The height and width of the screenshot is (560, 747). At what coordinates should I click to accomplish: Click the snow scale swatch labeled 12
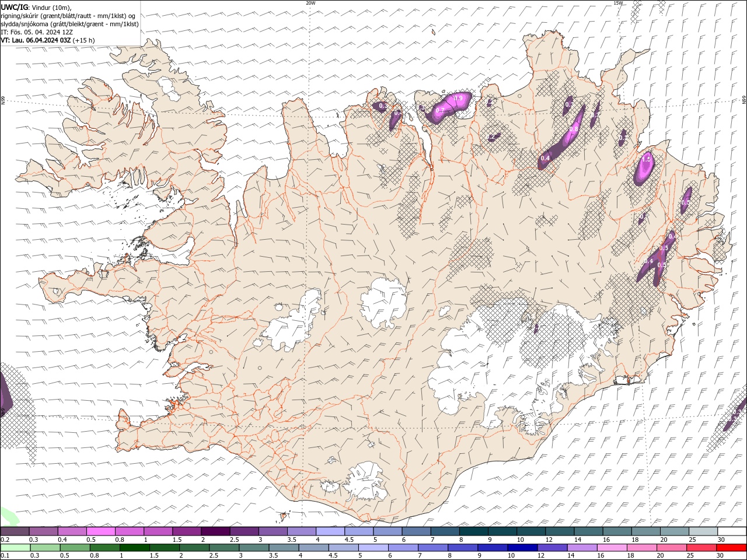click(560, 531)
